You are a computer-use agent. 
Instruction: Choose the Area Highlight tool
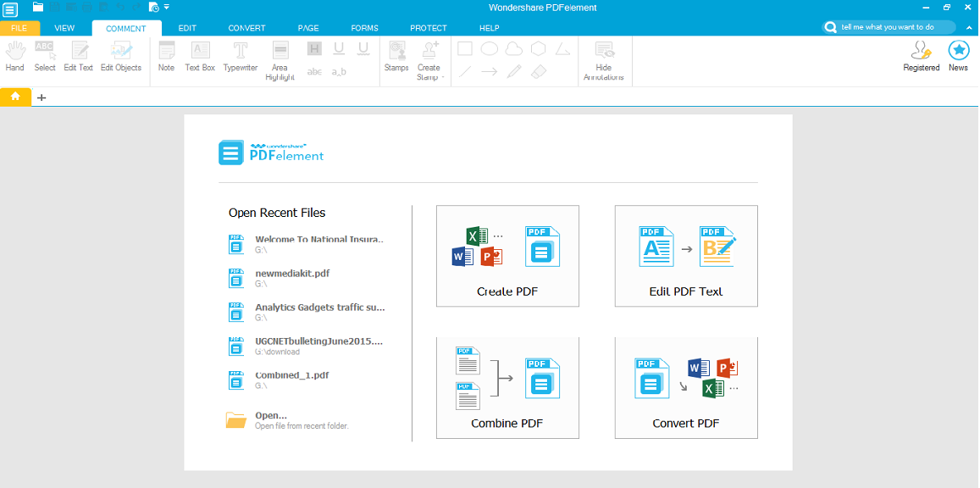click(x=280, y=61)
